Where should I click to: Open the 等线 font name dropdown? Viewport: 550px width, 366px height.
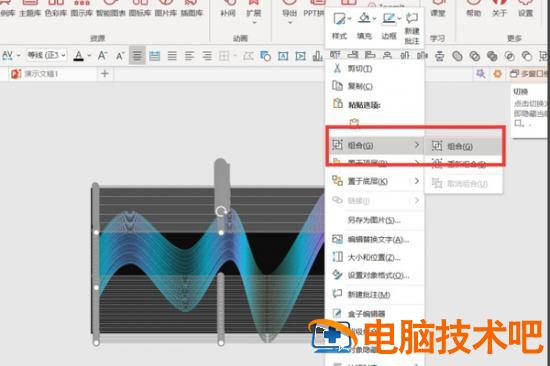[x=47, y=55]
